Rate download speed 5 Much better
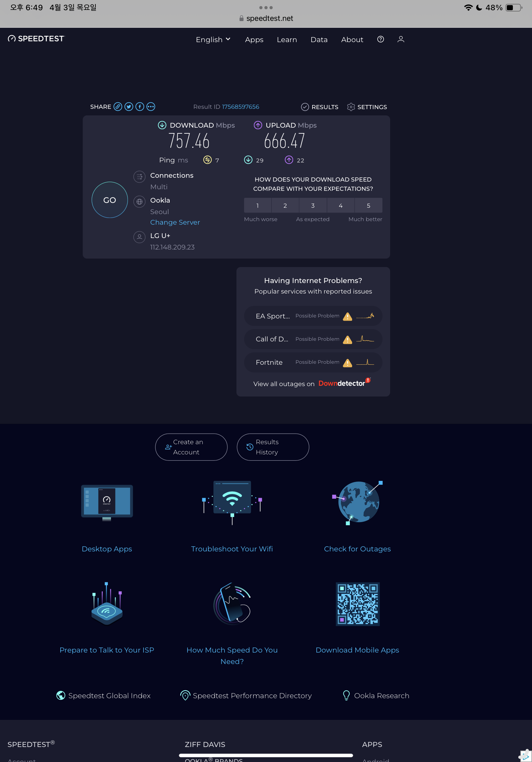This screenshot has height=762, width=532. tap(368, 205)
